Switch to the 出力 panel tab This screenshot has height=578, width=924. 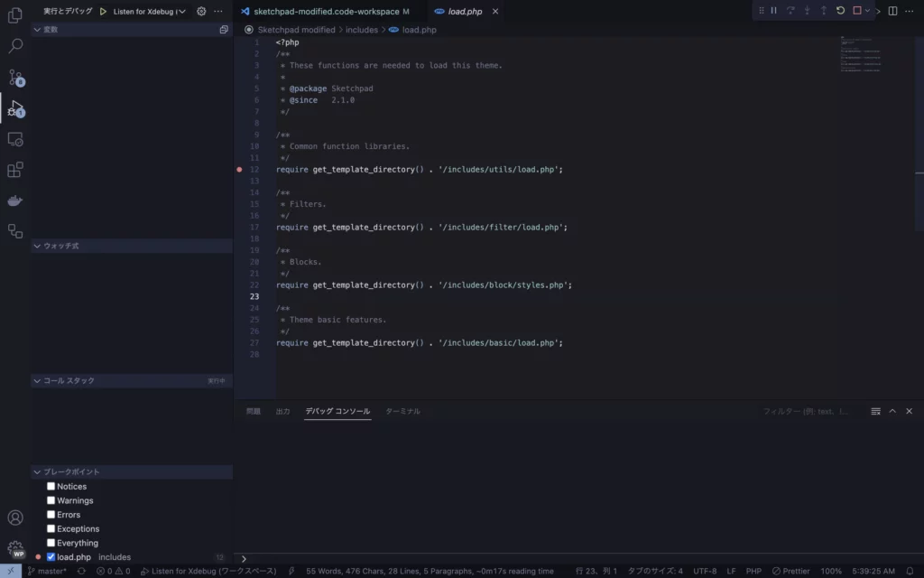(x=282, y=411)
